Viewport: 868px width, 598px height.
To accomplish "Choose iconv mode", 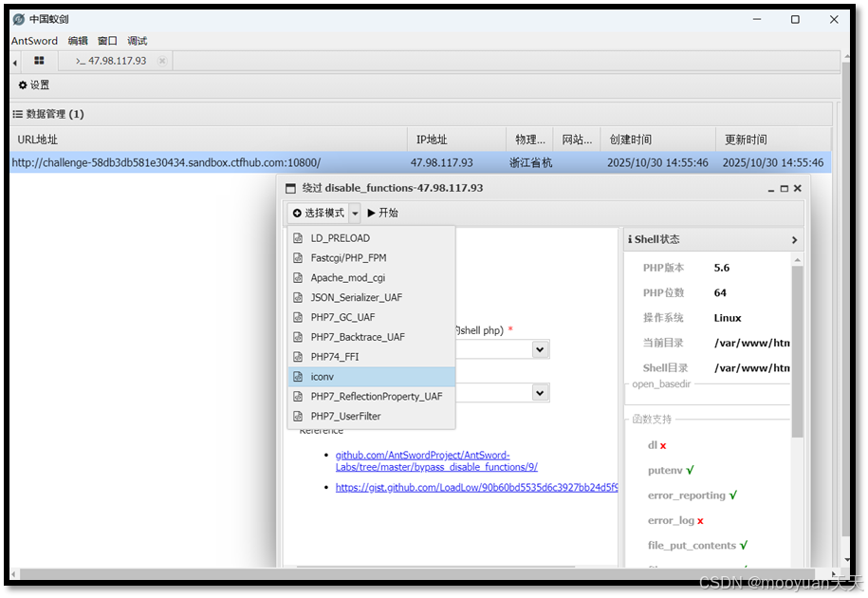I will click(372, 377).
